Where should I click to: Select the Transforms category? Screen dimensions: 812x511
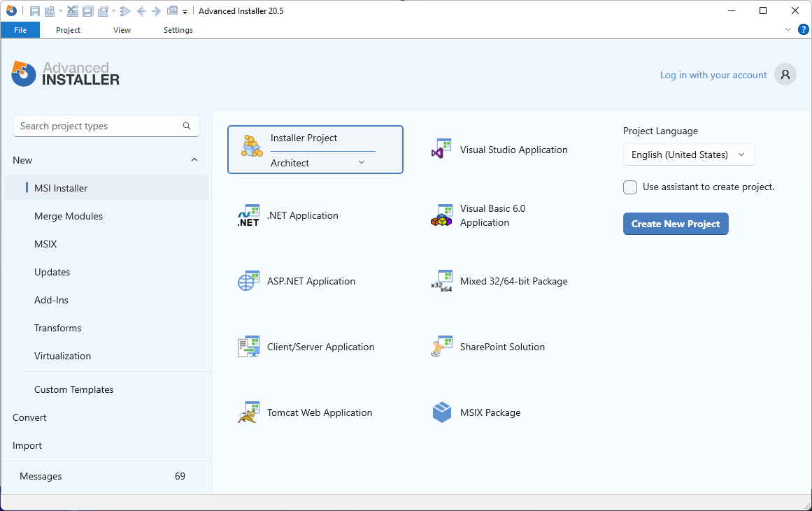point(58,328)
